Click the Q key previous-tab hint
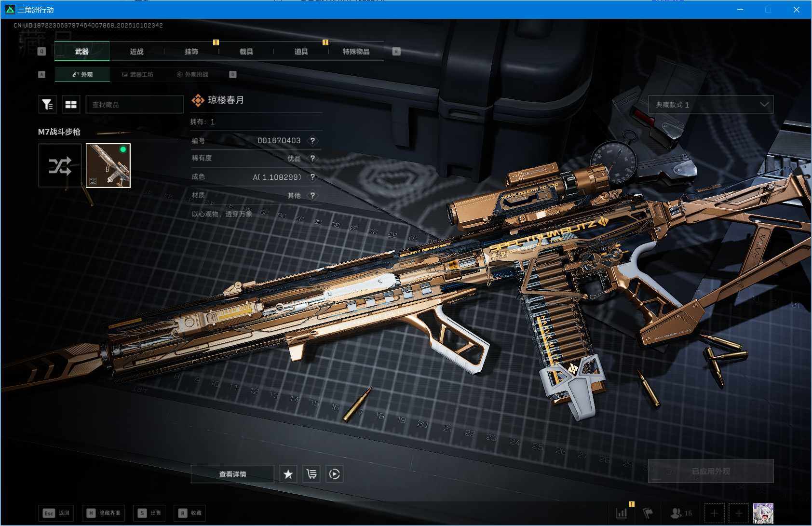 click(x=42, y=51)
